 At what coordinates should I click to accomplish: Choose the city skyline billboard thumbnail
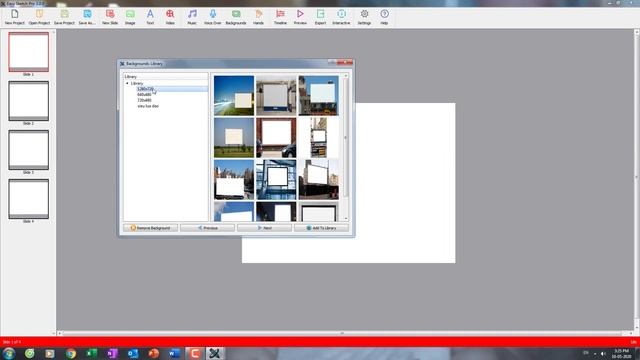click(x=234, y=180)
